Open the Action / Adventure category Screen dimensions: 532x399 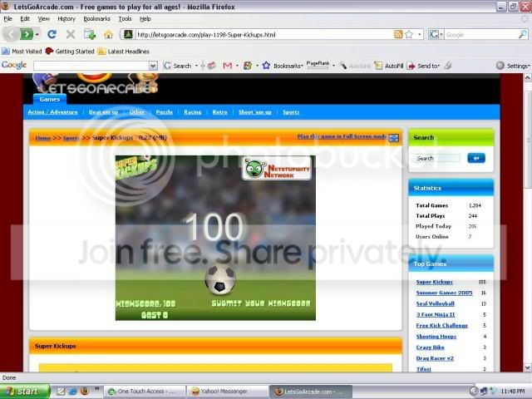52,112
